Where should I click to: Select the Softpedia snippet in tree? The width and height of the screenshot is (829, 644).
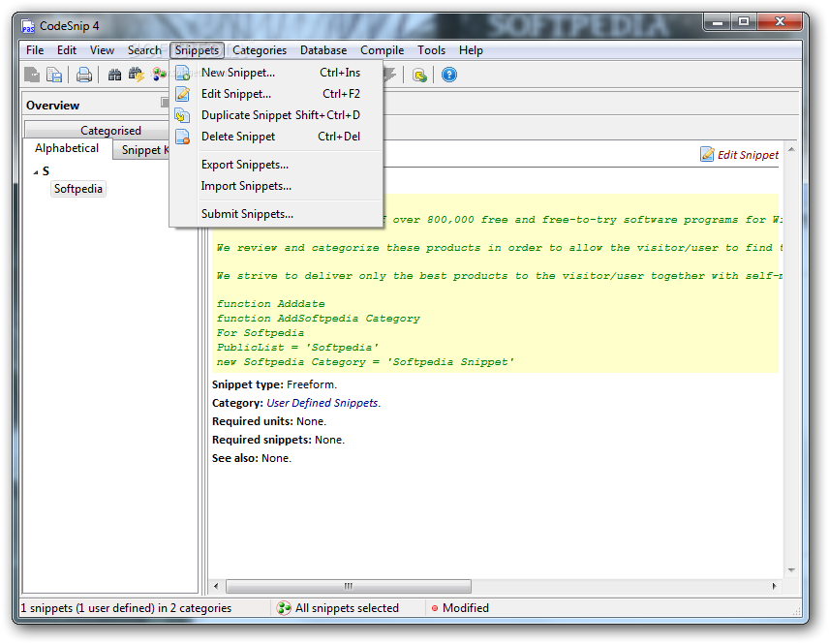[x=78, y=189]
